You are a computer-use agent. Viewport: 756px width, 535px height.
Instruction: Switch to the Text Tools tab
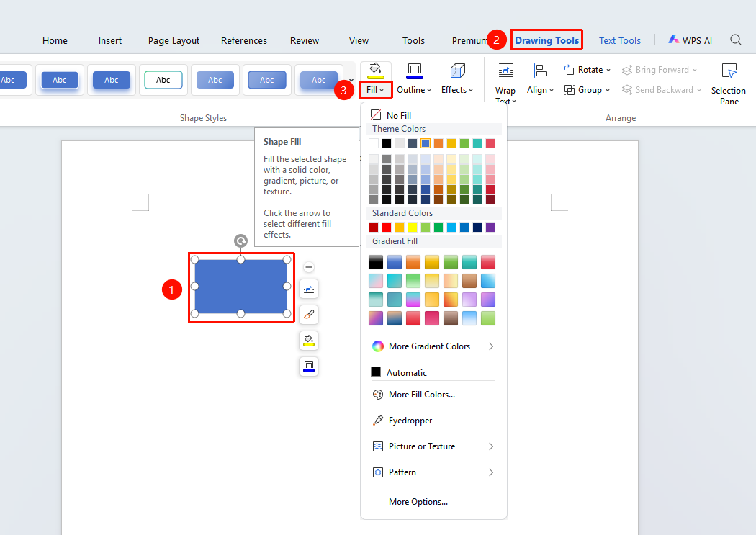619,40
